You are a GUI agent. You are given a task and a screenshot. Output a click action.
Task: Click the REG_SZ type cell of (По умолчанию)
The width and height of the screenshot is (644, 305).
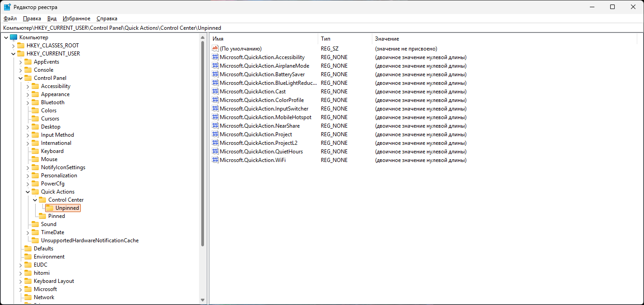point(330,48)
